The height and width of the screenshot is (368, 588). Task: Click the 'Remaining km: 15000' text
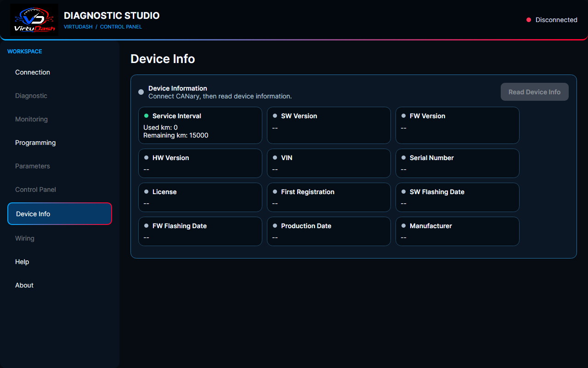pyautogui.click(x=176, y=135)
